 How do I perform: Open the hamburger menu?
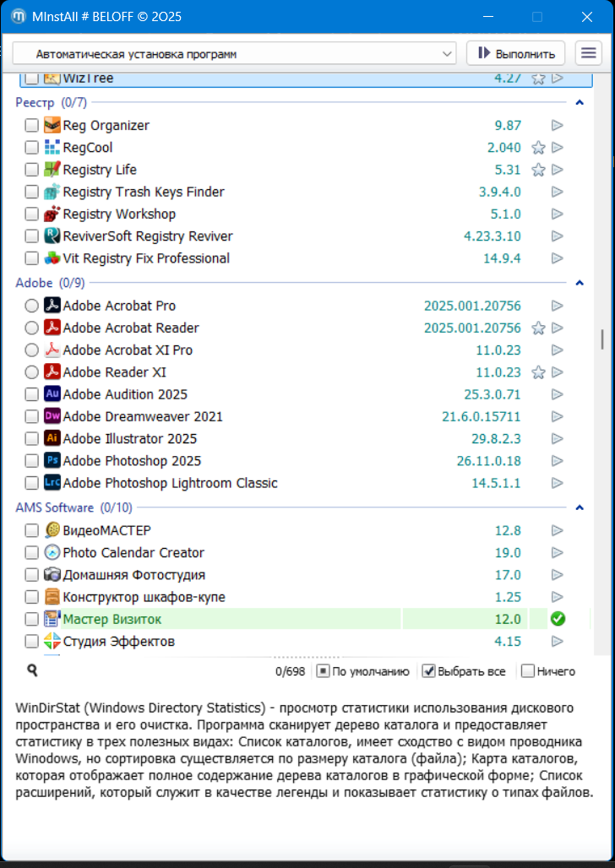click(x=588, y=53)
